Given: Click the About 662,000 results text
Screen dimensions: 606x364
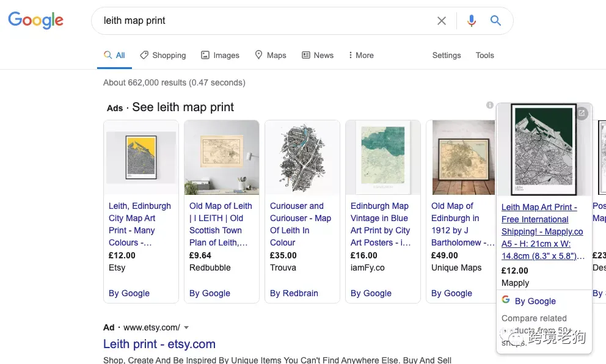Looking at the screenshot, I should [x=174, y=82].
